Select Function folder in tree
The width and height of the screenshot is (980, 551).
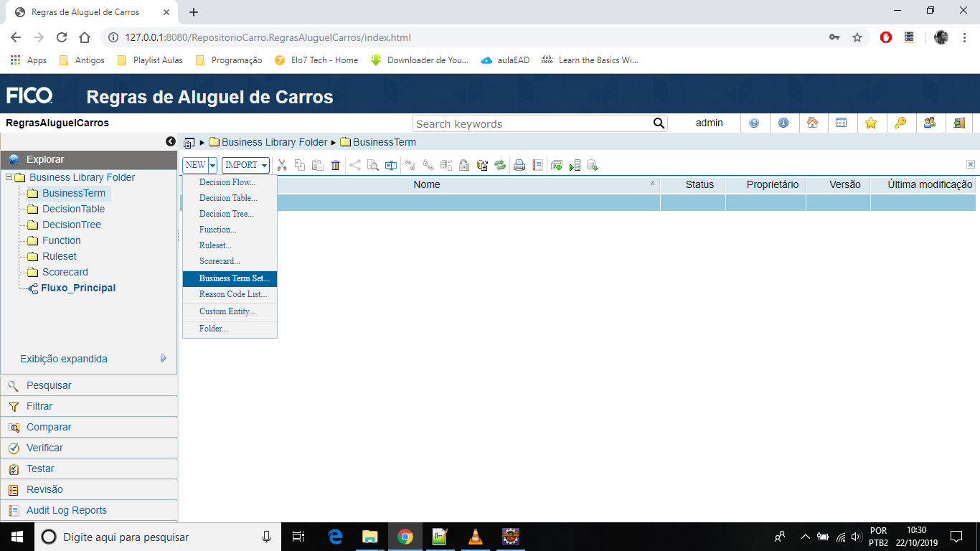(x=61, y=240)
